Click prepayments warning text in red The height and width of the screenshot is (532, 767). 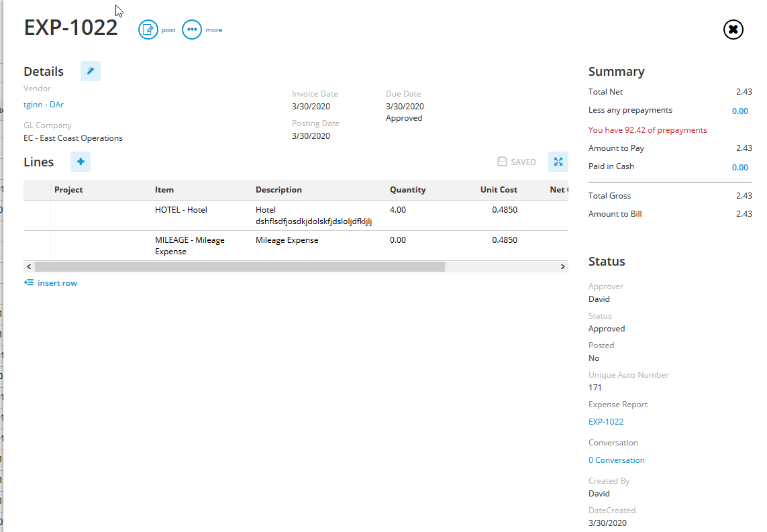(647, 130)
